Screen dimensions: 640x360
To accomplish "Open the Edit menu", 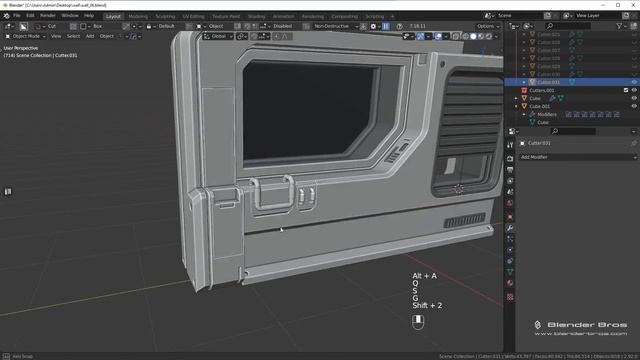I will point(30,16).
